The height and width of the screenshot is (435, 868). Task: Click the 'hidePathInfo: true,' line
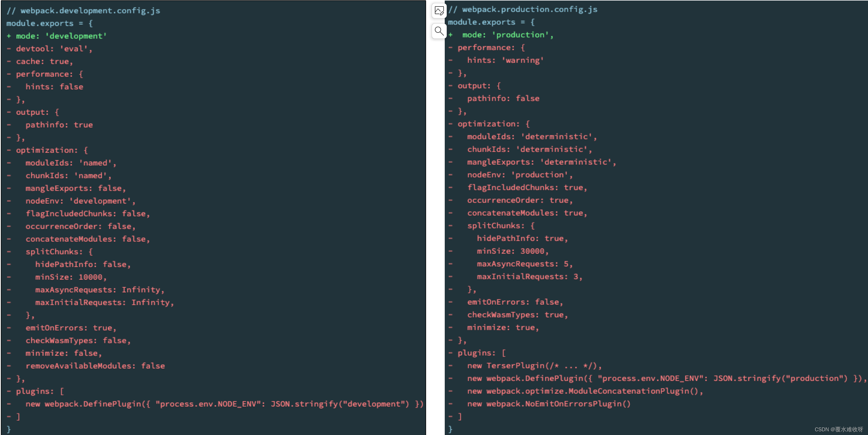pyautogui.click(x=522, y=238)
